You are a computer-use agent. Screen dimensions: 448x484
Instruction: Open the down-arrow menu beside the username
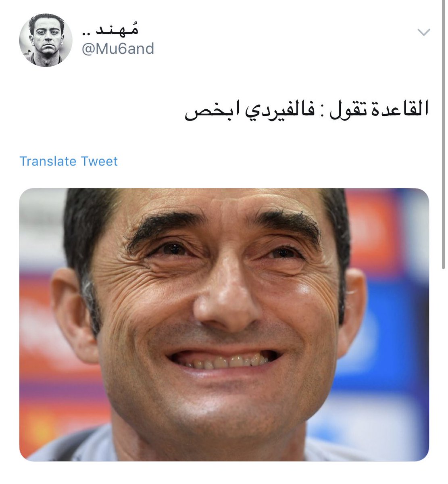pyautogui.click(x=424, y=32)
